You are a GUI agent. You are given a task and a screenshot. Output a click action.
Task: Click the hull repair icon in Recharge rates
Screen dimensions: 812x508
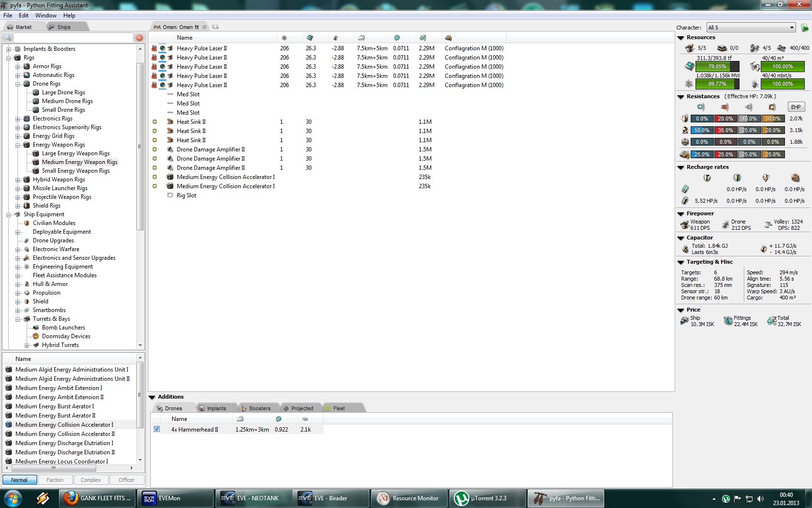point(796,178)
